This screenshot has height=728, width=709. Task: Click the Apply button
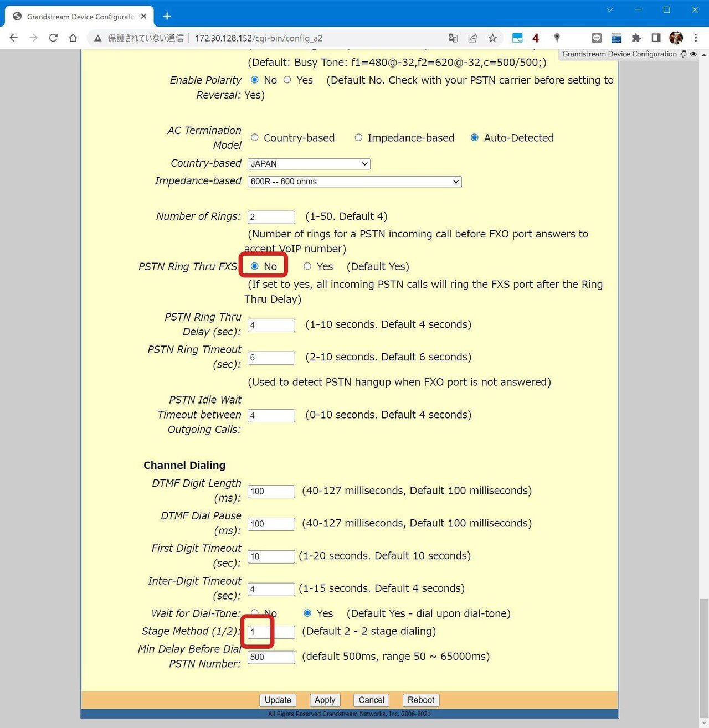pos(325,700)
